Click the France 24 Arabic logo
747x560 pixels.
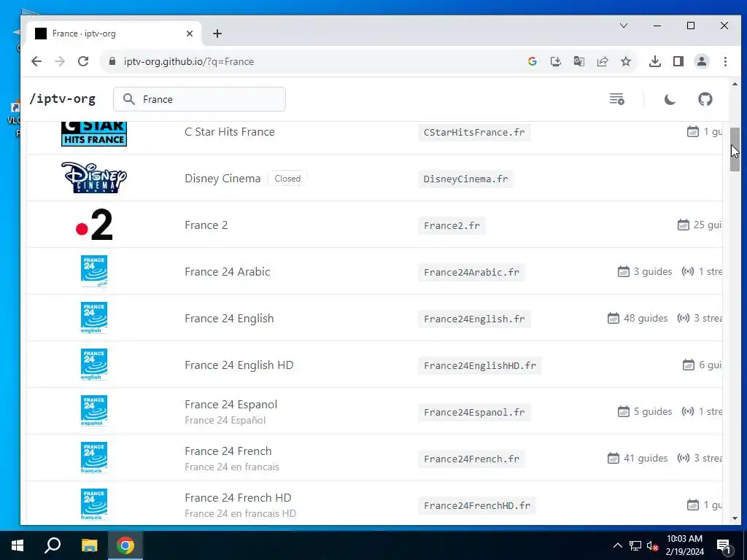pyautogui.click(x=94, y=271)
